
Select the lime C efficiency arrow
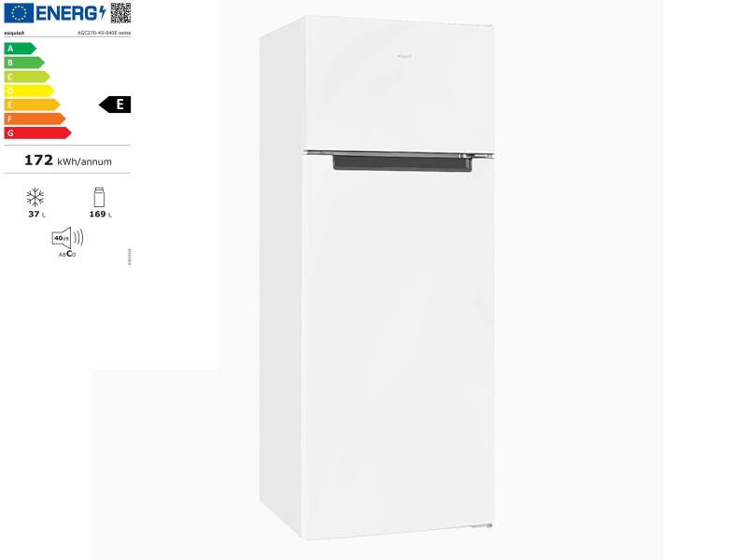(27, 77)
